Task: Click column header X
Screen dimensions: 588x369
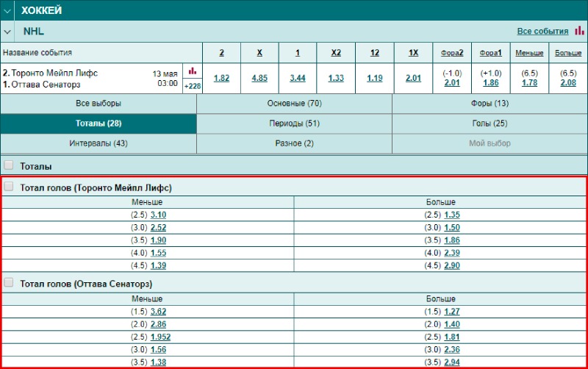Action: point(259,53)
